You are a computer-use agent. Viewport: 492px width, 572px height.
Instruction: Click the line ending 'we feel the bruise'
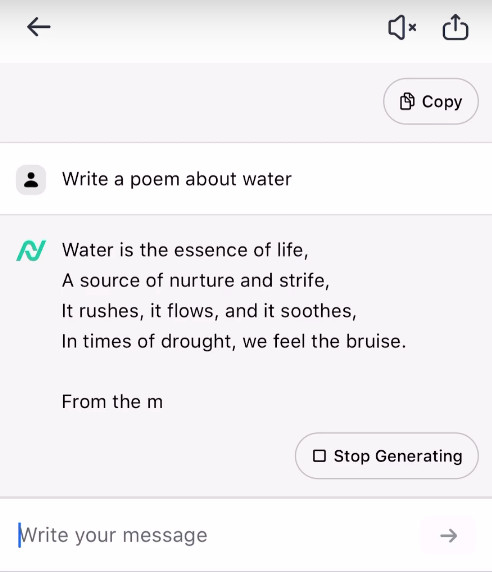[234, 341]
